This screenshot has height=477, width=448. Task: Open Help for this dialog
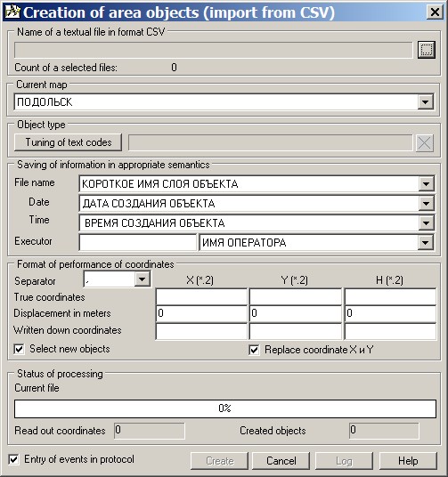click(x=408, y=461)
